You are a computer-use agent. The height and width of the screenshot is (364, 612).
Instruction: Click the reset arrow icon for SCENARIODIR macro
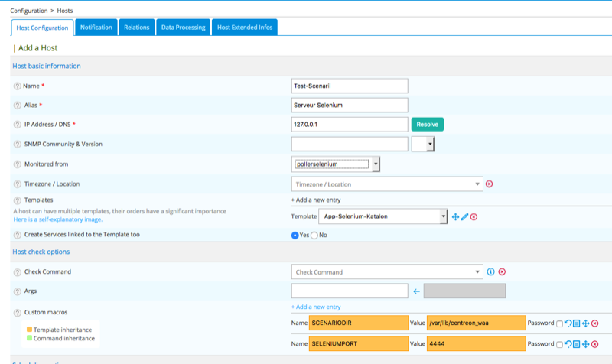[x=568, y=323]
